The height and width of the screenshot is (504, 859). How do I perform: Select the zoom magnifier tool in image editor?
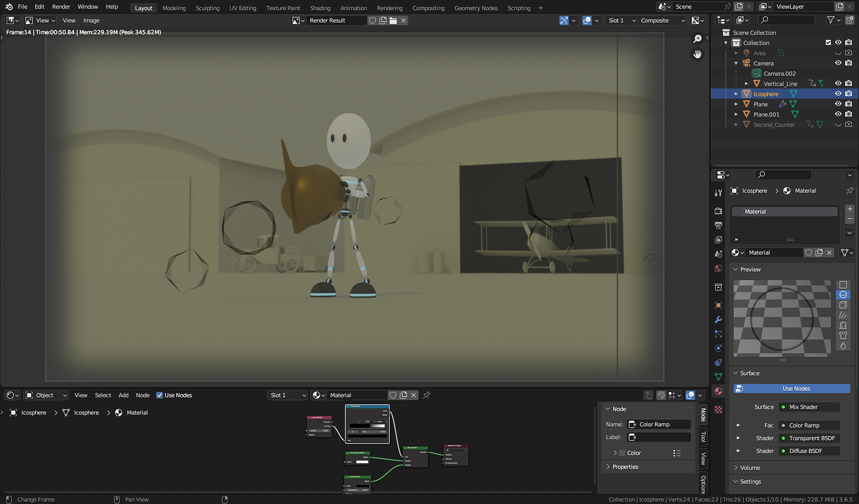[x=698, y=39]
